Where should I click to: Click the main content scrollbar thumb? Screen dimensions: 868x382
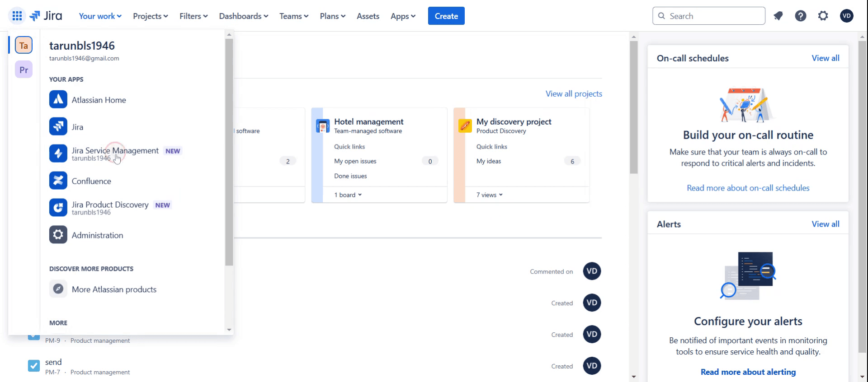[634, 107]
